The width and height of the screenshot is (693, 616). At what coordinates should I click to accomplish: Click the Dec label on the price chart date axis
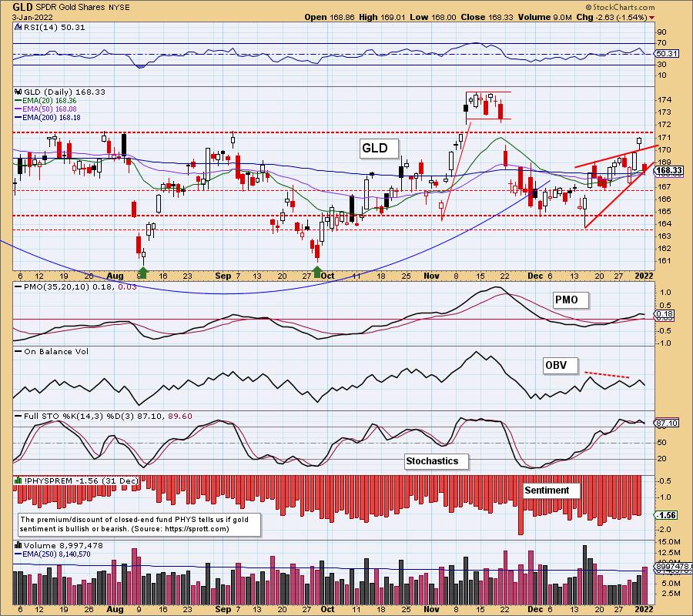535,276
